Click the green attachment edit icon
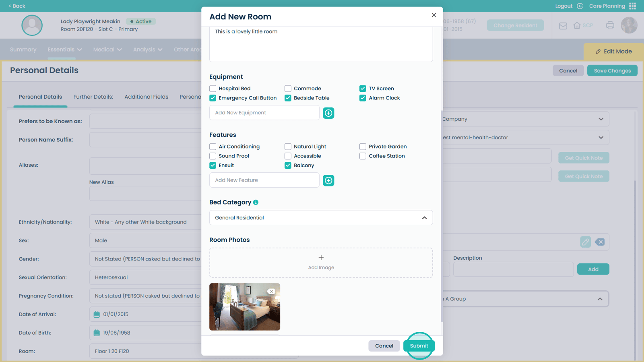644x362 pixels. 586,242
